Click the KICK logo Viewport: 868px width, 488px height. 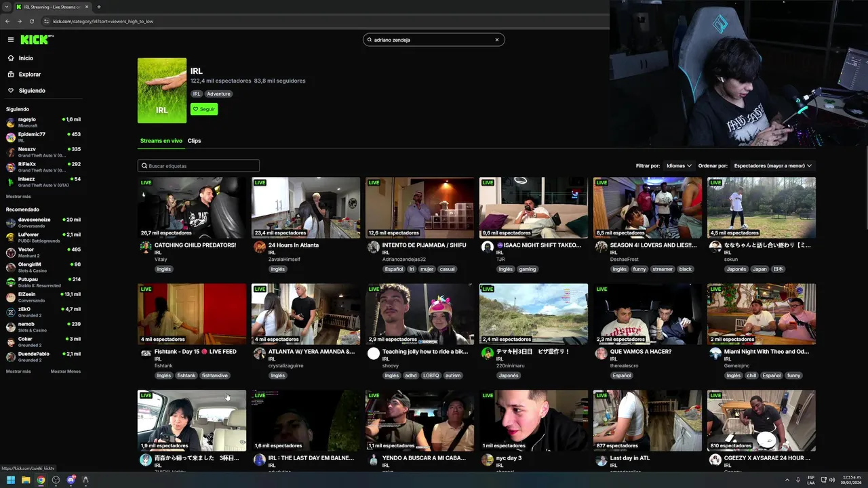pyautogui.click(x=35, y=40)
